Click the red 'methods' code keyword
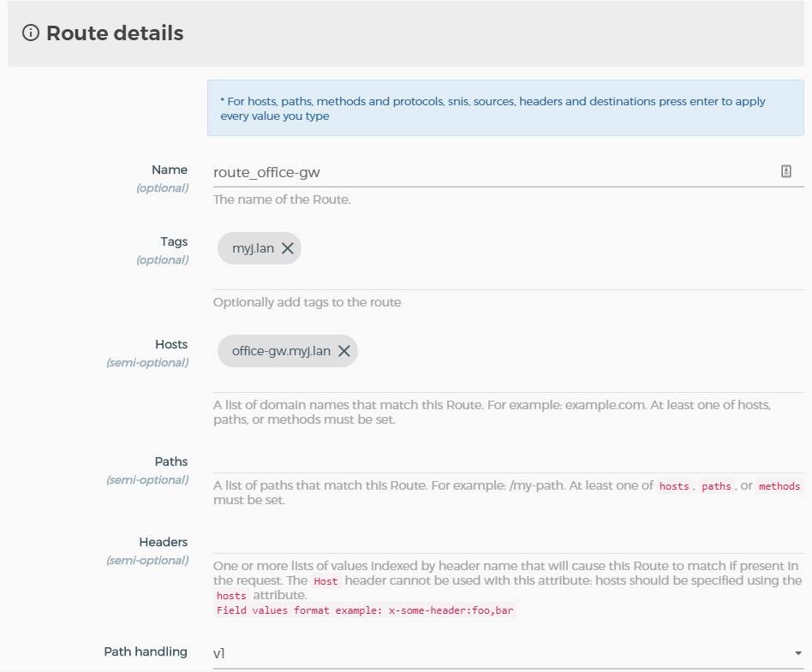 click(779, 486)
